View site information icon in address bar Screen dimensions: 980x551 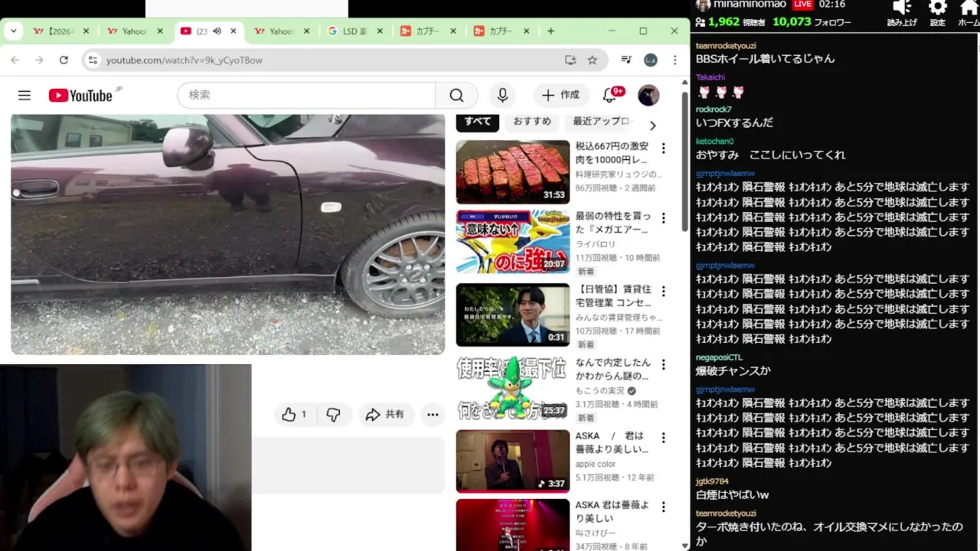click(93, 60)
